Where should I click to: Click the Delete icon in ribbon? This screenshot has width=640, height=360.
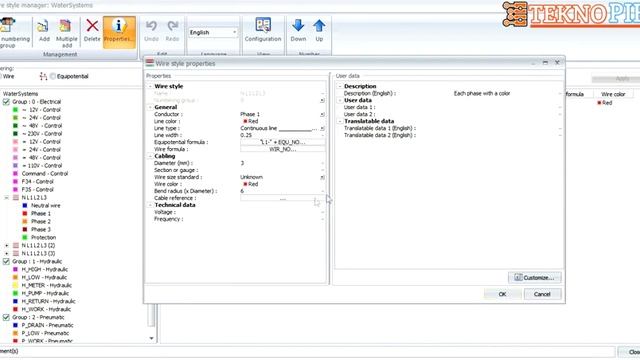point(92,26)
